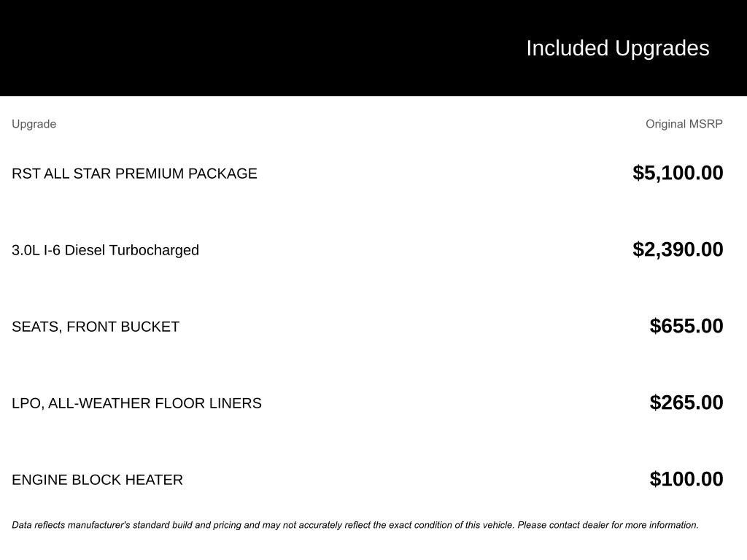
Task: Select RST ALL STAR PREMIUM PACKAGE row
Action: coord(134,174)
